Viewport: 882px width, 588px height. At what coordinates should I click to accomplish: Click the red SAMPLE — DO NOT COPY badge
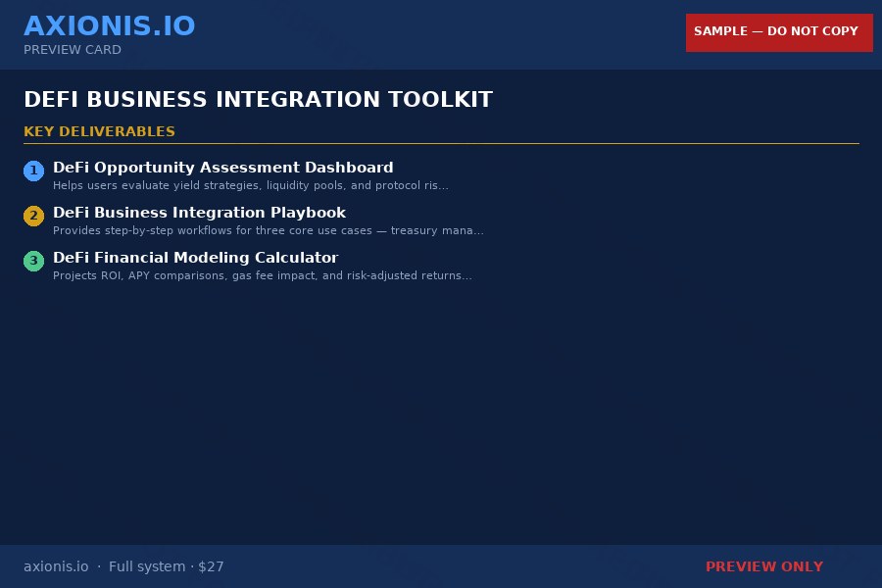coord(778,32)
